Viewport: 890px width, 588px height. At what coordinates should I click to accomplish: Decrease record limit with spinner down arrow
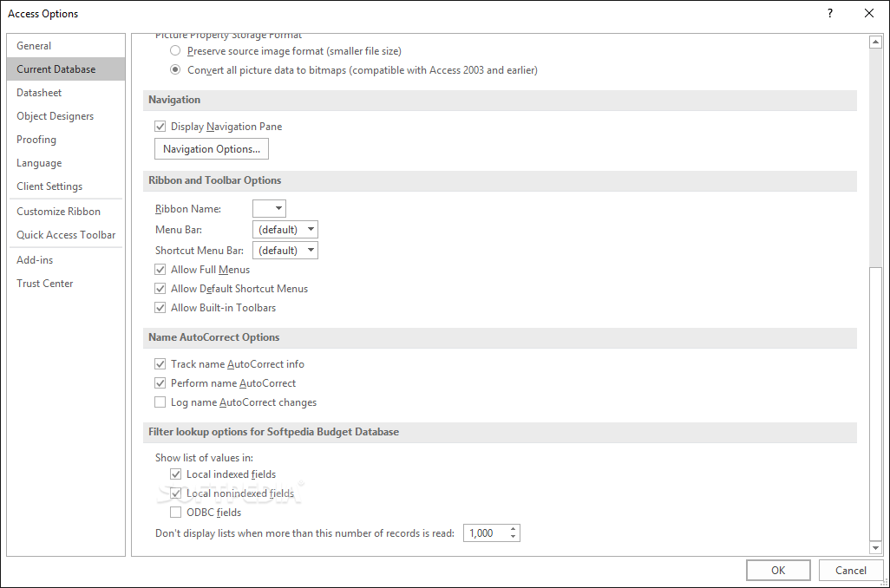(x=514, y=537)
